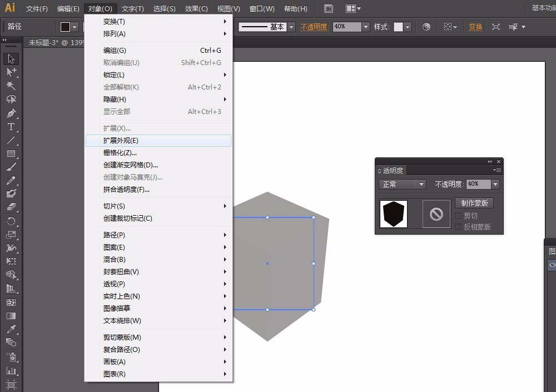
Task: Click the object thumbnail in Transparency panel
Action: [393, 213]
